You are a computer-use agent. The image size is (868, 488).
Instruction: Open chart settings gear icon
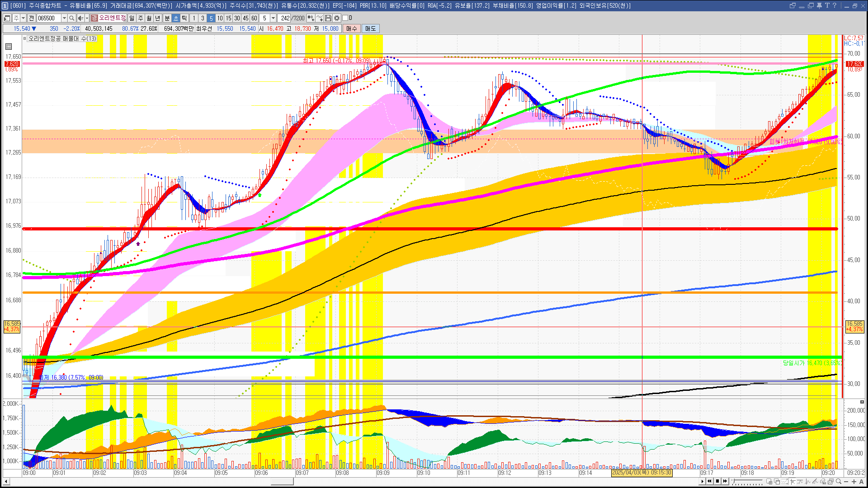pyautogui.click(x=337, y=18)
